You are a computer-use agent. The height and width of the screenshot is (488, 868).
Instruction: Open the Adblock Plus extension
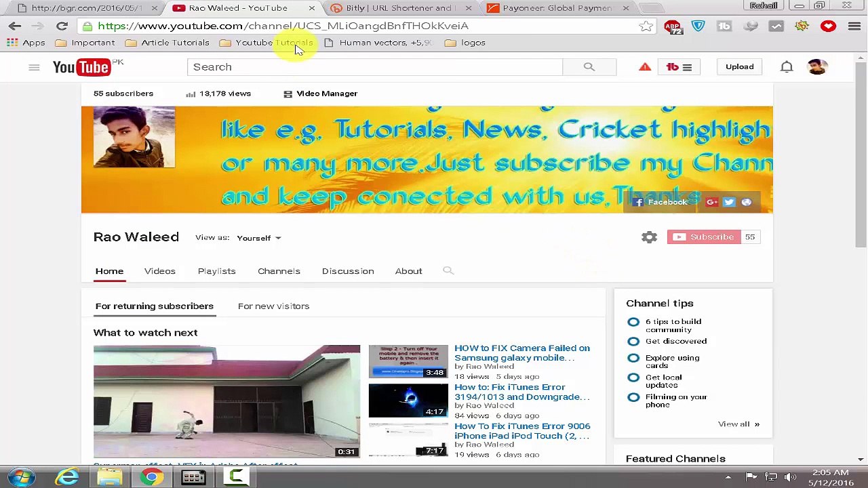coord(673,26)
